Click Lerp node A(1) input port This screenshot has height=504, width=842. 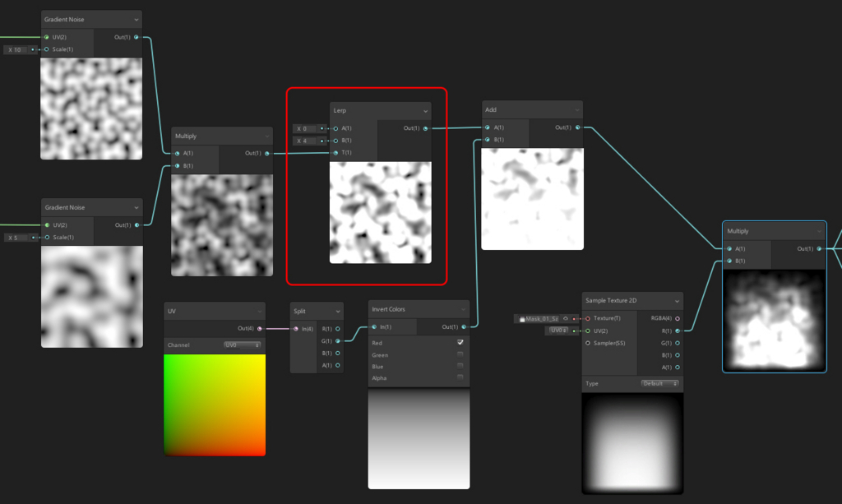point(335,128)
